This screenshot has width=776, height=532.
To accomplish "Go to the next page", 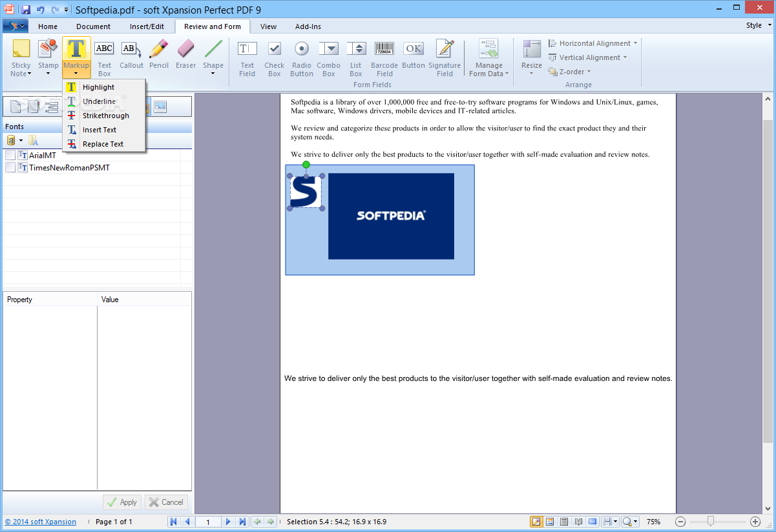I will (228, 522).
